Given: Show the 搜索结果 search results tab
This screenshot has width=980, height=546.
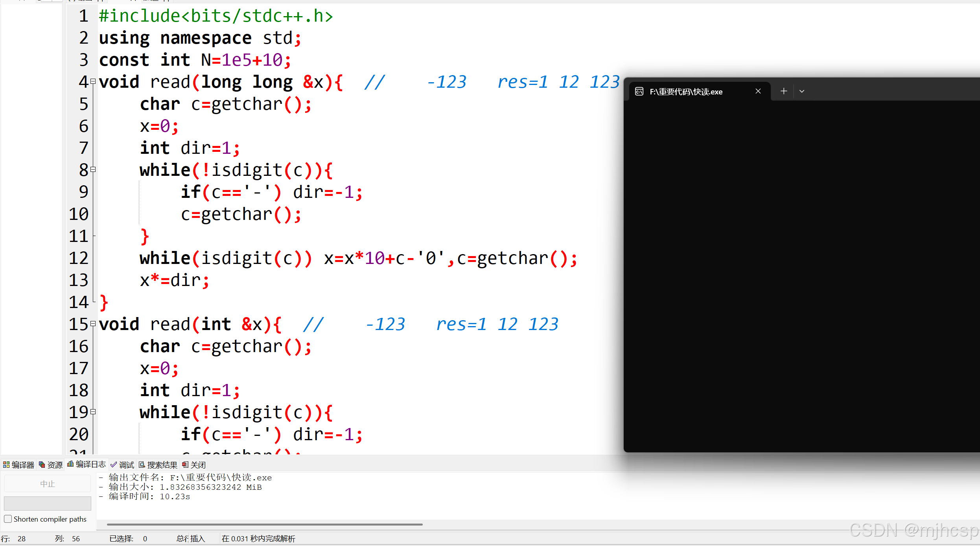Looking at the screenshot, I should (x=158, y=465).
